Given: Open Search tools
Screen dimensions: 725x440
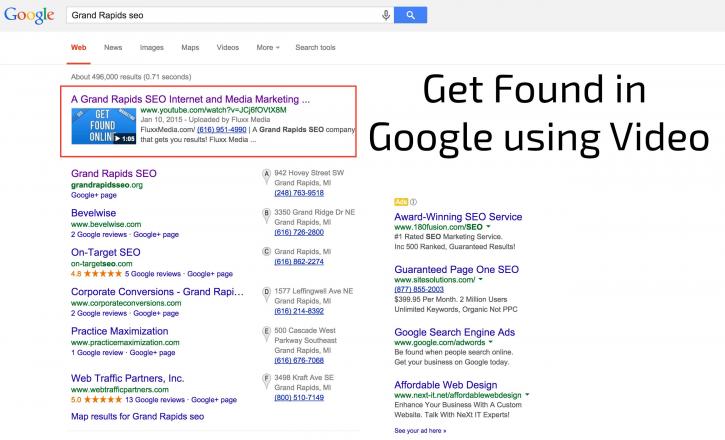Looking at the screenshot, I should tap(315, 47).
